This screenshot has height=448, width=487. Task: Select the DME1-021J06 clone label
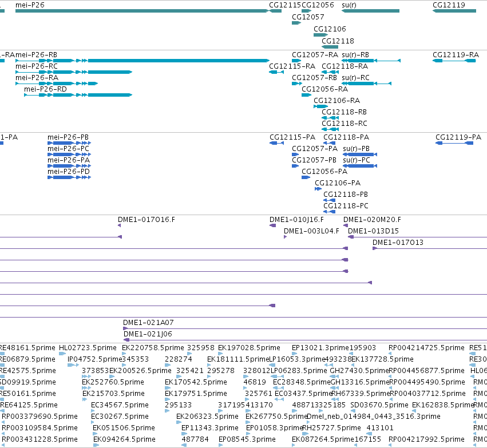[148, 334]
